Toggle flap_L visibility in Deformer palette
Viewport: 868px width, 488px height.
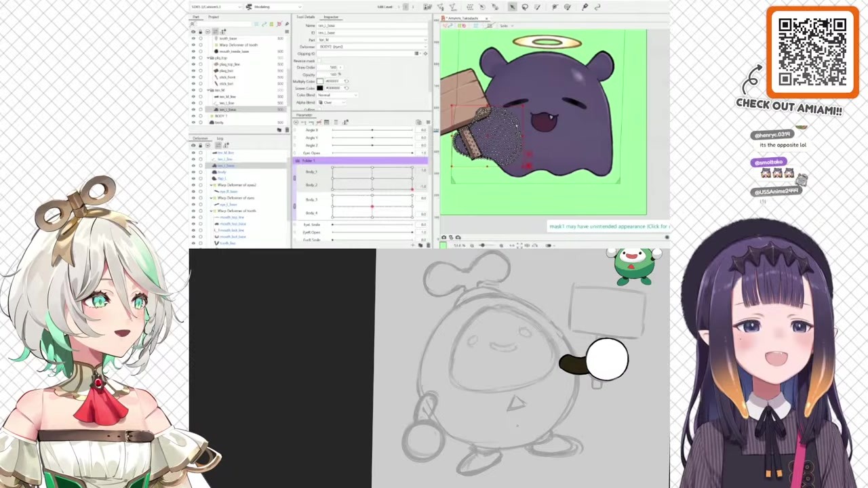(x=193, y=178)
